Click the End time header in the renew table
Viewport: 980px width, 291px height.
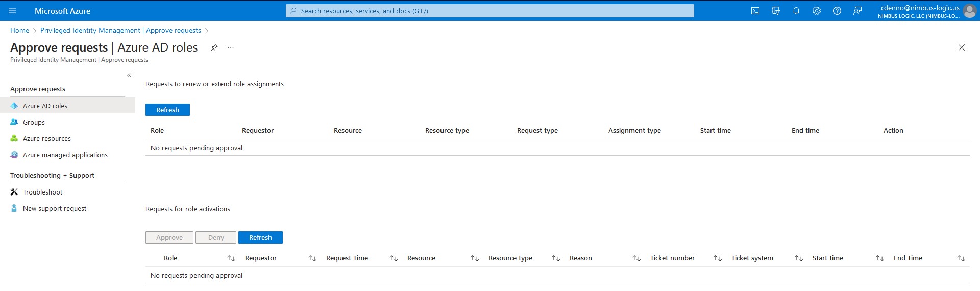click(x=805, y=130)
